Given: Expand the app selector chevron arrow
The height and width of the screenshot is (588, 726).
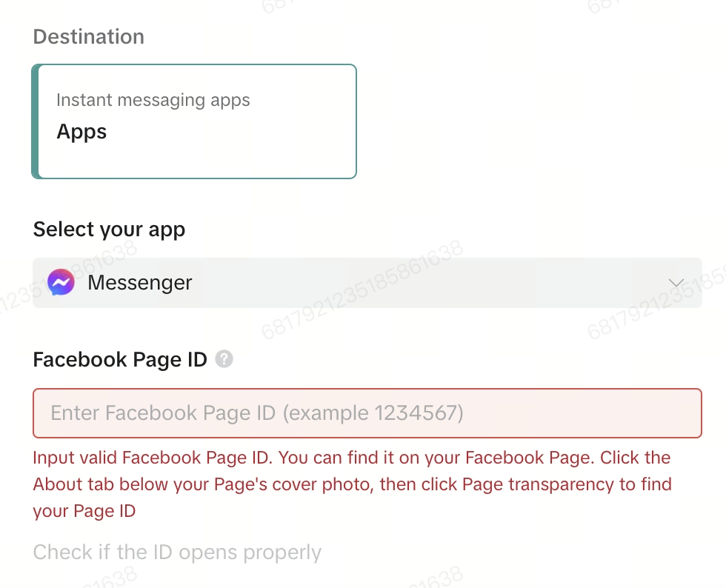Looking at the screenshot, I should tap(676, 283).
